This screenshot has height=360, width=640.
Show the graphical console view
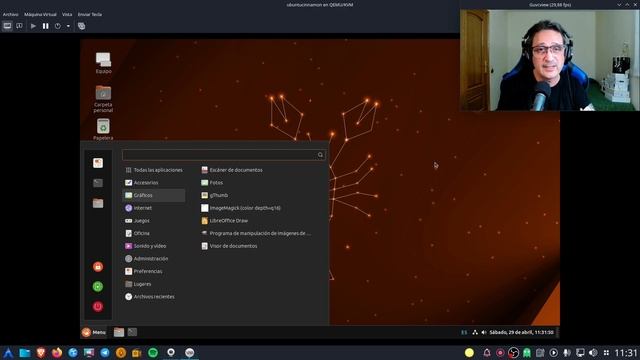pos(7,26)
